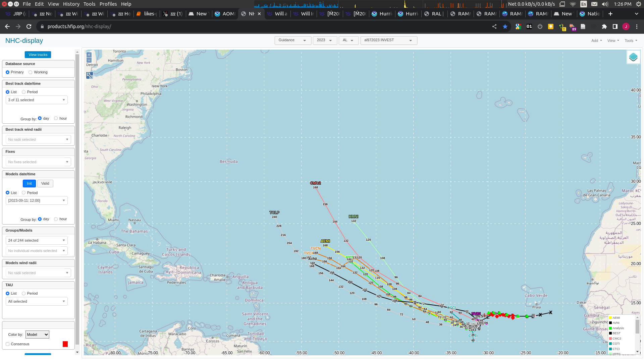644x362 pixels.
Task: Open Chrome three-dot menu
Action: click(637, 26)
